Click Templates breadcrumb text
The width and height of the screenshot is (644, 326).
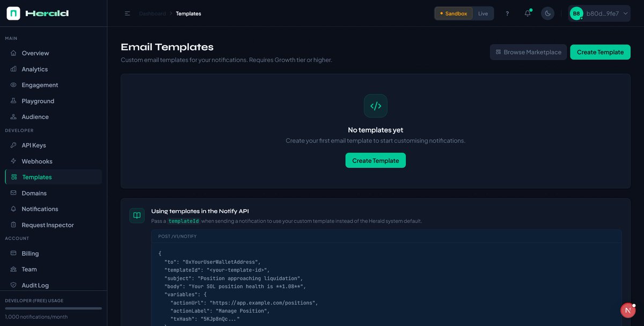(188, 13)
